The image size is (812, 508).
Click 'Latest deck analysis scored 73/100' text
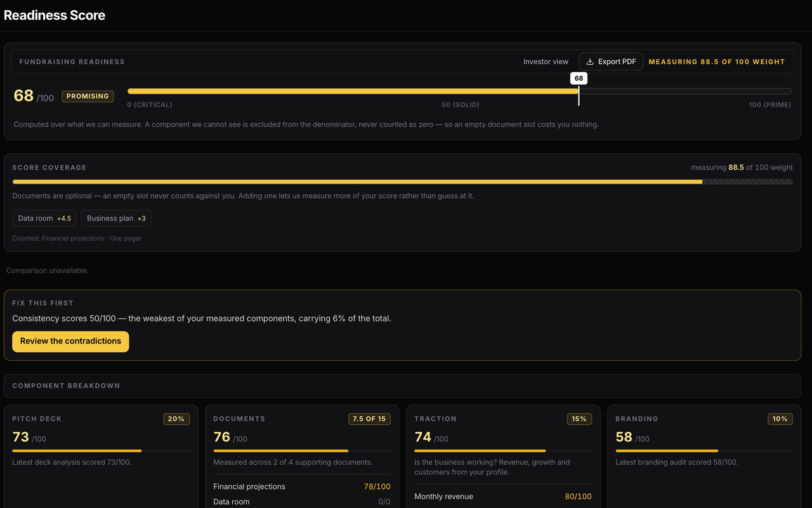(72, 462)
